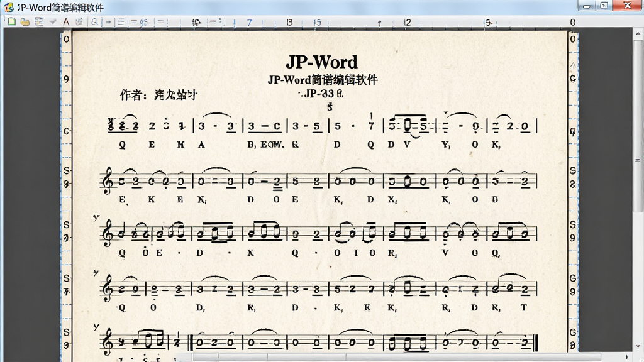644x362 pixels.
Task: Maximize the JP-Word window
Action: 604,6
